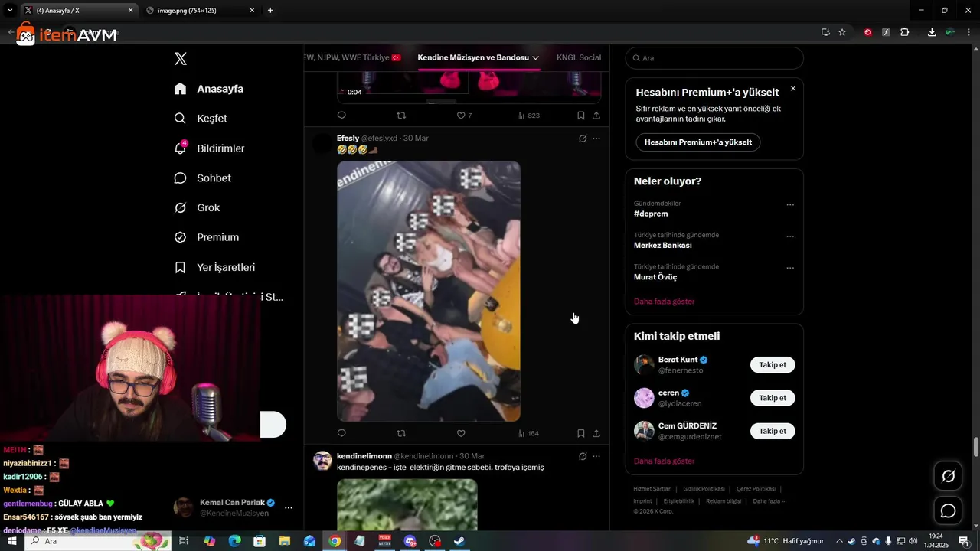Image resolution: width=980 pixels, height=551 pixels.
Task: Reply to the top video post
Action: [341, 116]
